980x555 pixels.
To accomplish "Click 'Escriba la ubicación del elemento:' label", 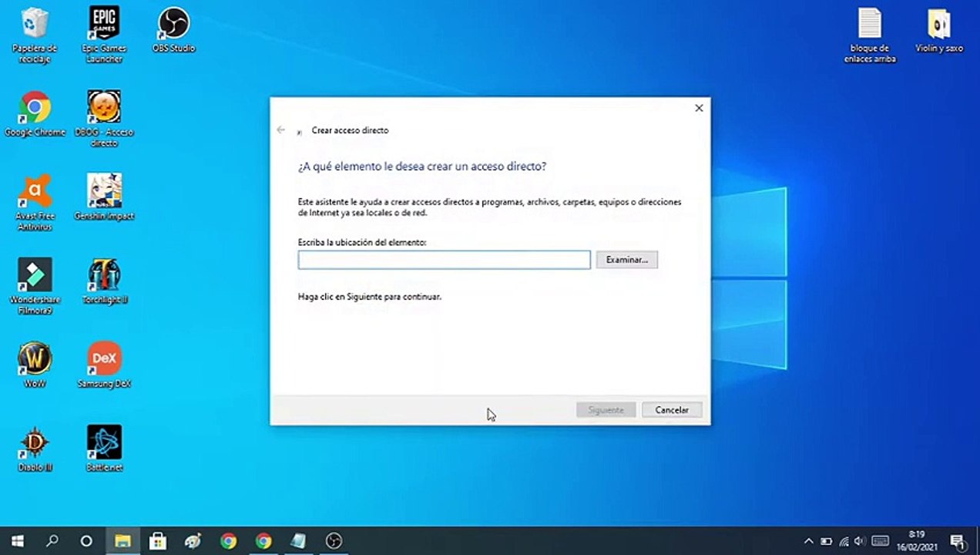I will [x=362, y=242].
